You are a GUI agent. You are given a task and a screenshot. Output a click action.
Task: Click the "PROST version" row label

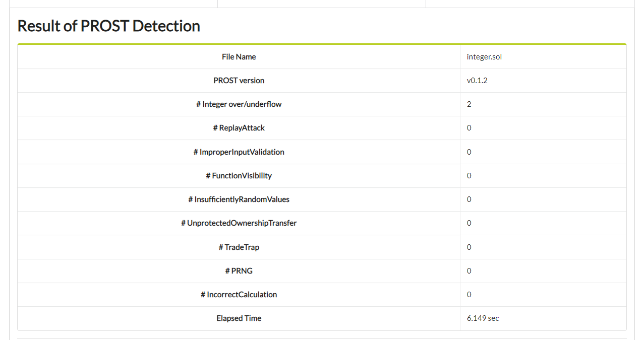pos(239,81)
